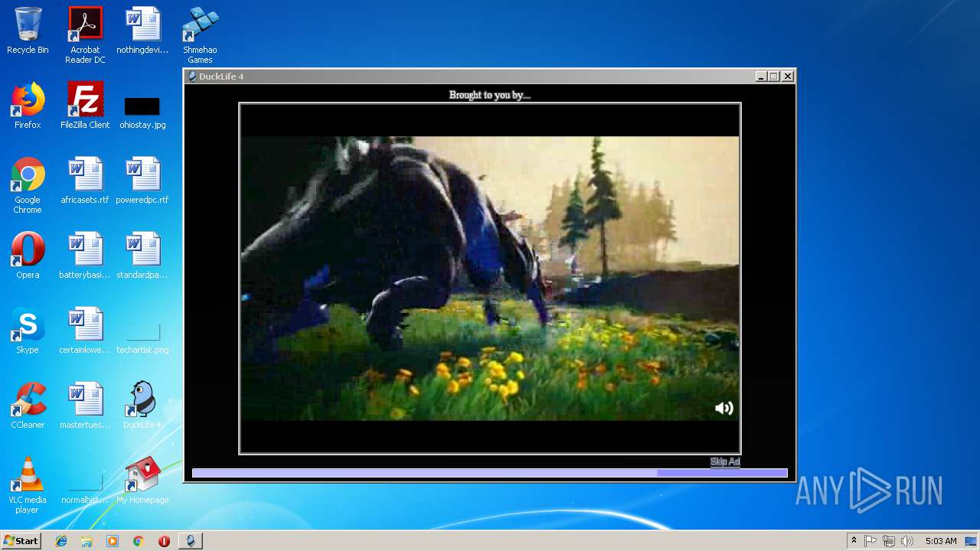This screenshot has height=551, width=980.
Task: Click the advertisement video frame
Action: pyautogui.click(x=490, y=279)
